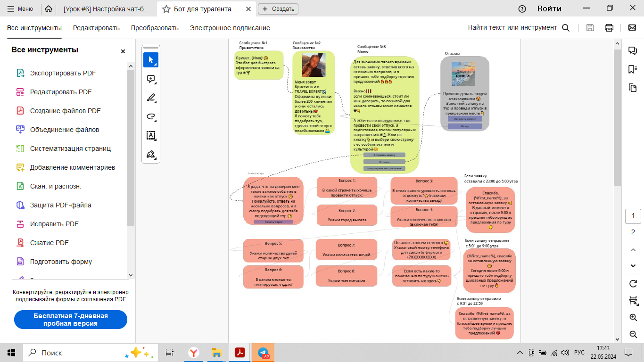
Task: Click the zoom in magnifier
Action: tap(633, 317)
